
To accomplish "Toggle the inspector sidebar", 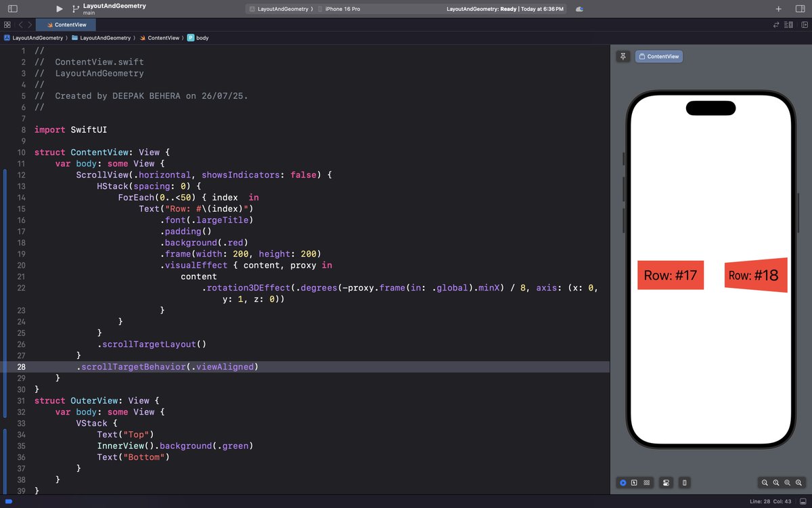I will (799, 9).
